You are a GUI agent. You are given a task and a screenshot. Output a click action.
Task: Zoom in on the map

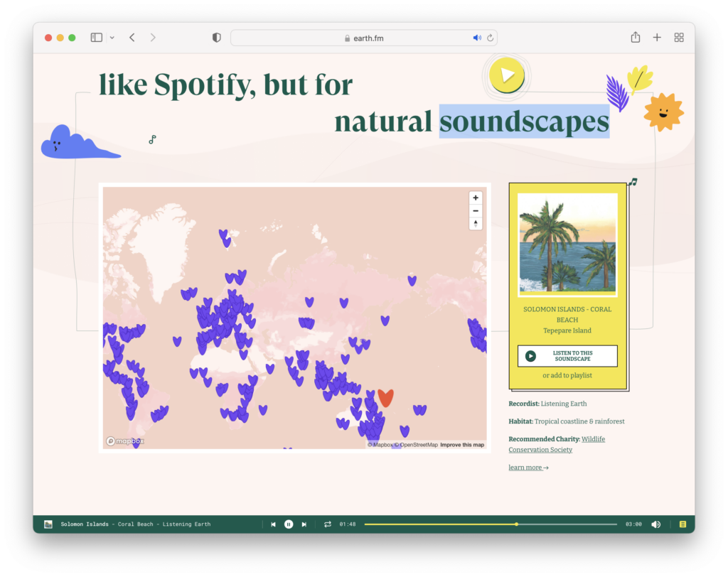[x=476, y=198]
